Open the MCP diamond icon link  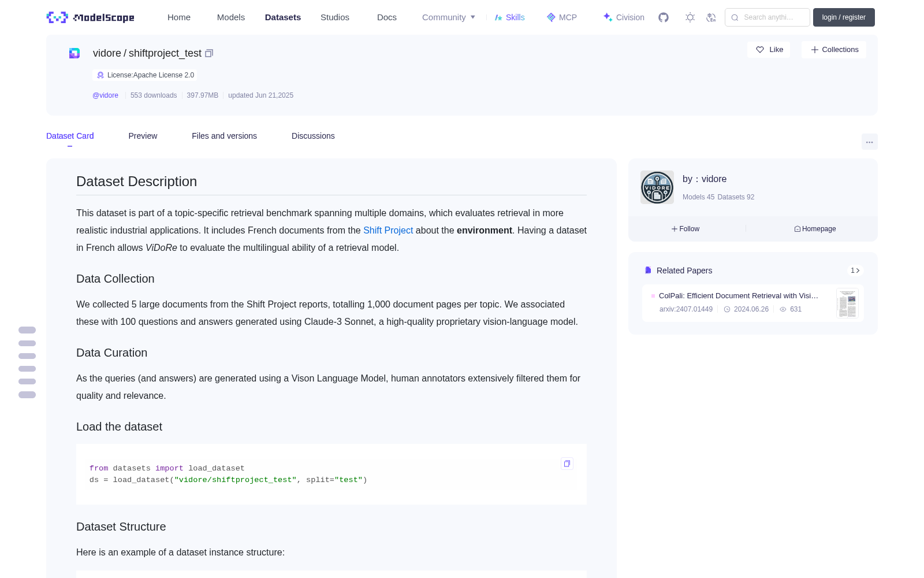click(561, 17)
